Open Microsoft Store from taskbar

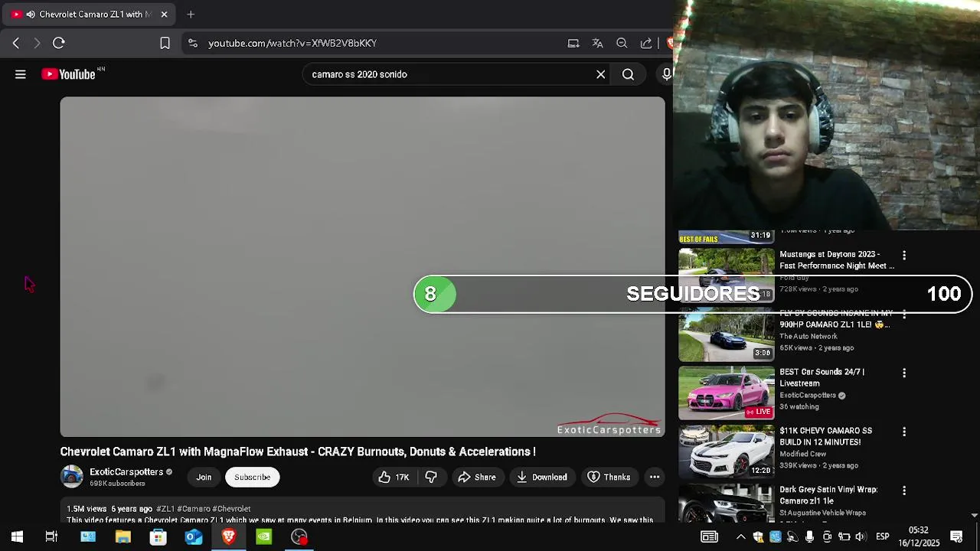click(158, 537)
